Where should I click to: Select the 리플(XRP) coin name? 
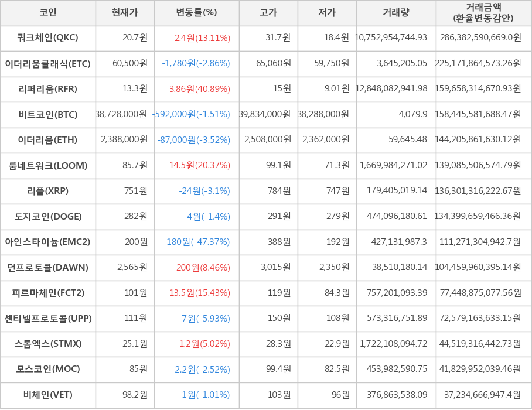pyautogui.click(x=48, y=191)
